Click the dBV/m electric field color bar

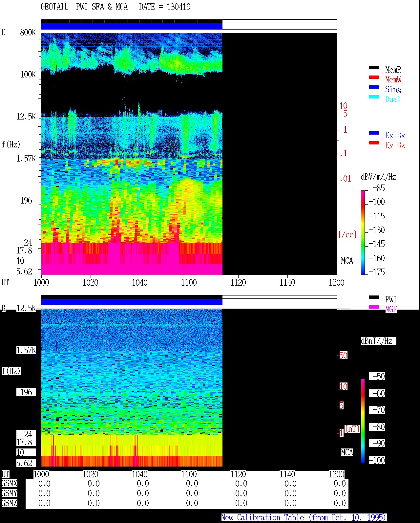coord(363,232)
